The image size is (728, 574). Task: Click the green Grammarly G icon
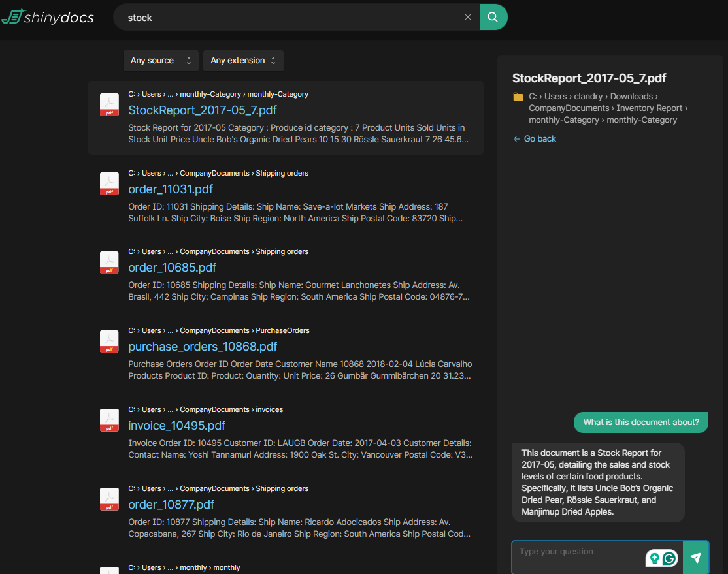669,558
